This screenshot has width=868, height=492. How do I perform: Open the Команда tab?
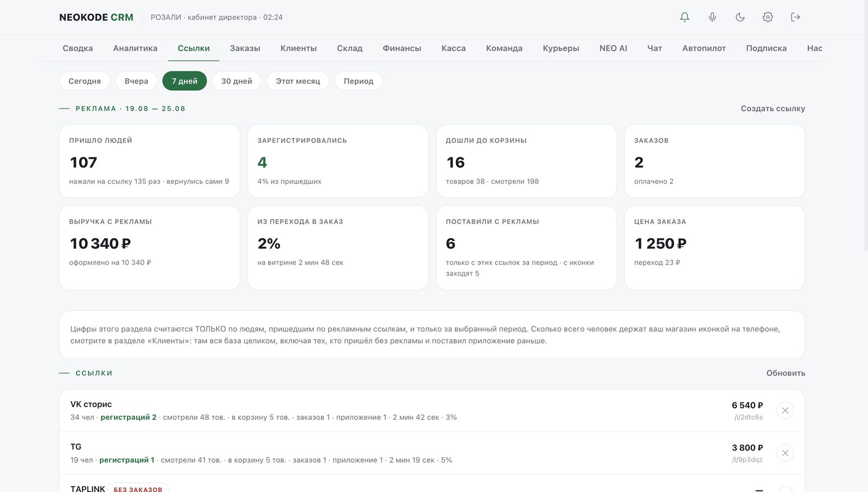504,48
